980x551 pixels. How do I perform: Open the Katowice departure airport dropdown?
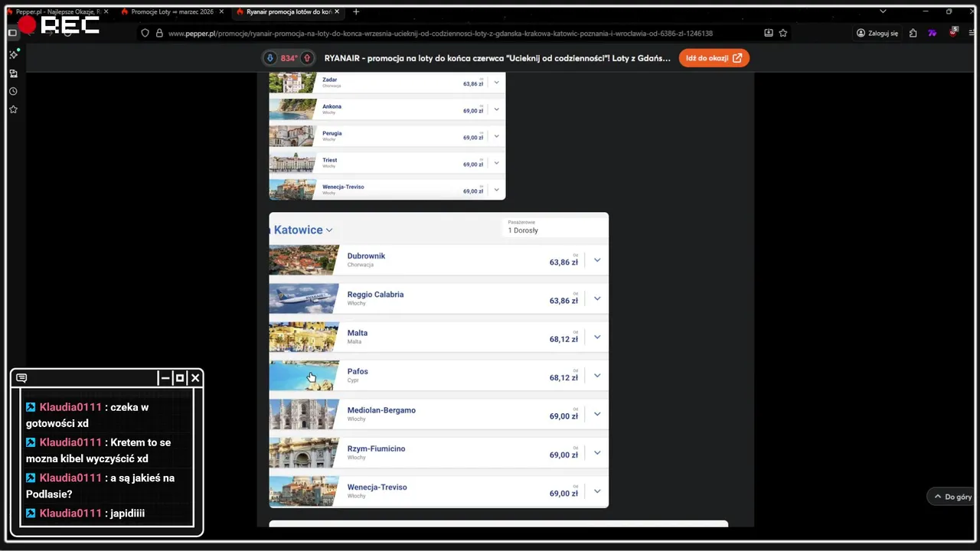pyautogui.click(x=303, y=230)
